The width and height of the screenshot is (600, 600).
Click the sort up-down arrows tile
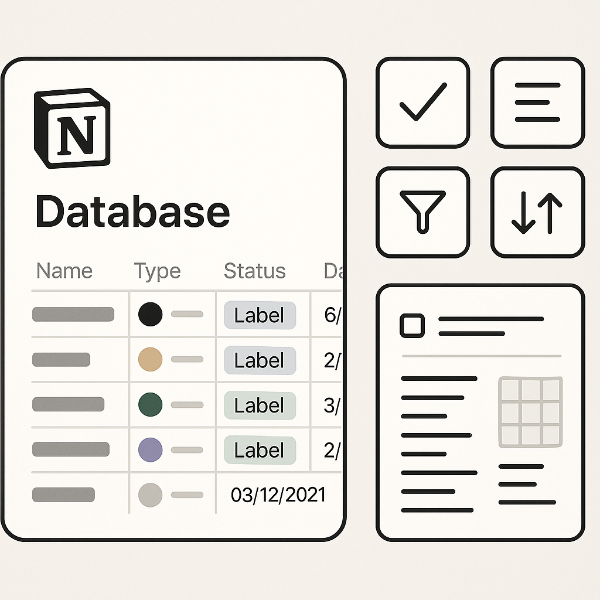538,212
